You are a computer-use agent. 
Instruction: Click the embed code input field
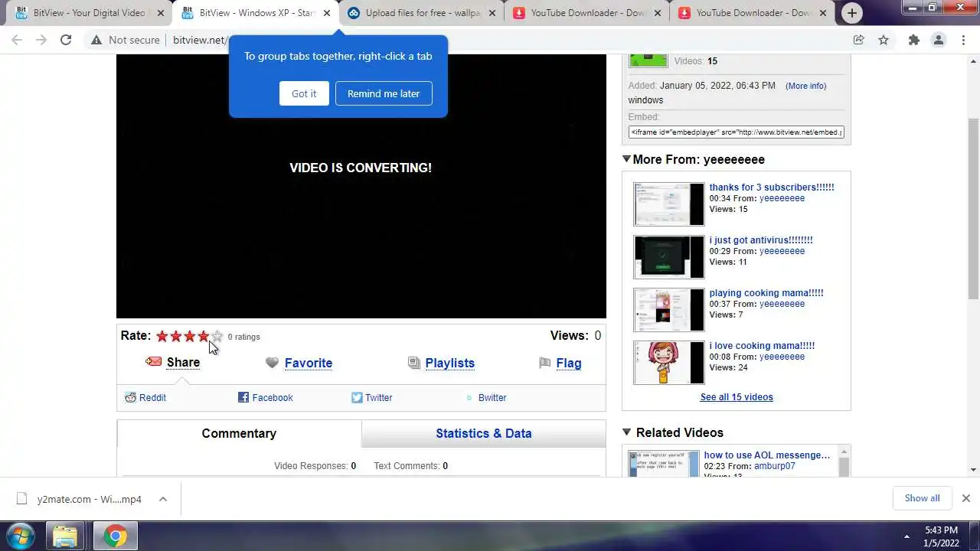(x=737, y=132)
